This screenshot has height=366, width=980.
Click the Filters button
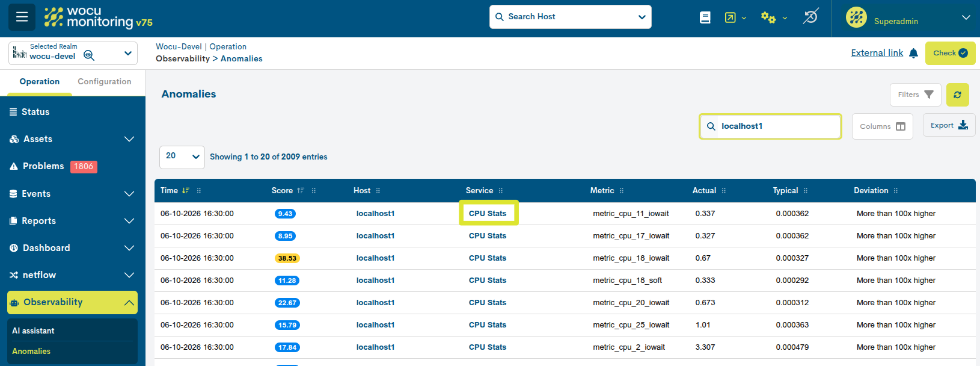[x=916, y=95]
